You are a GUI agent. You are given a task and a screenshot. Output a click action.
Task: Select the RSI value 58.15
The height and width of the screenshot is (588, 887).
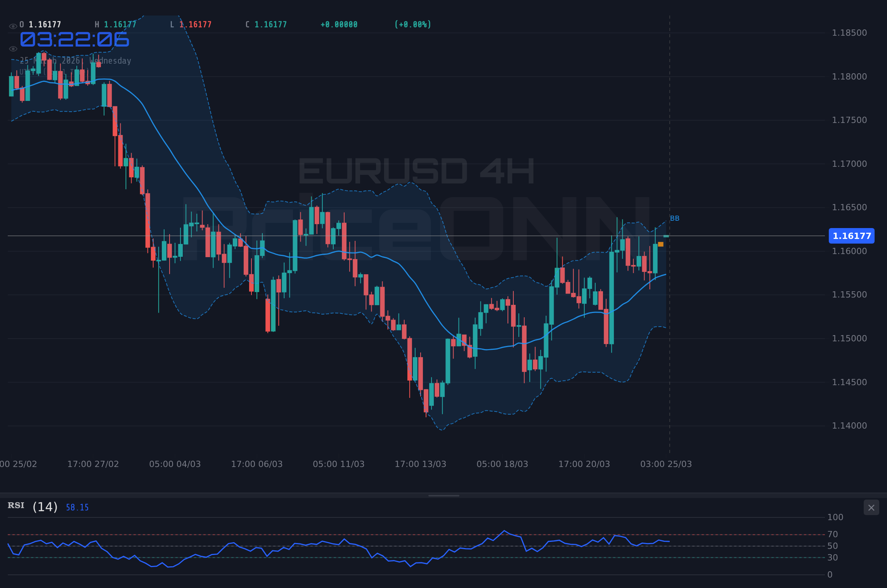[x=77, y=507]
